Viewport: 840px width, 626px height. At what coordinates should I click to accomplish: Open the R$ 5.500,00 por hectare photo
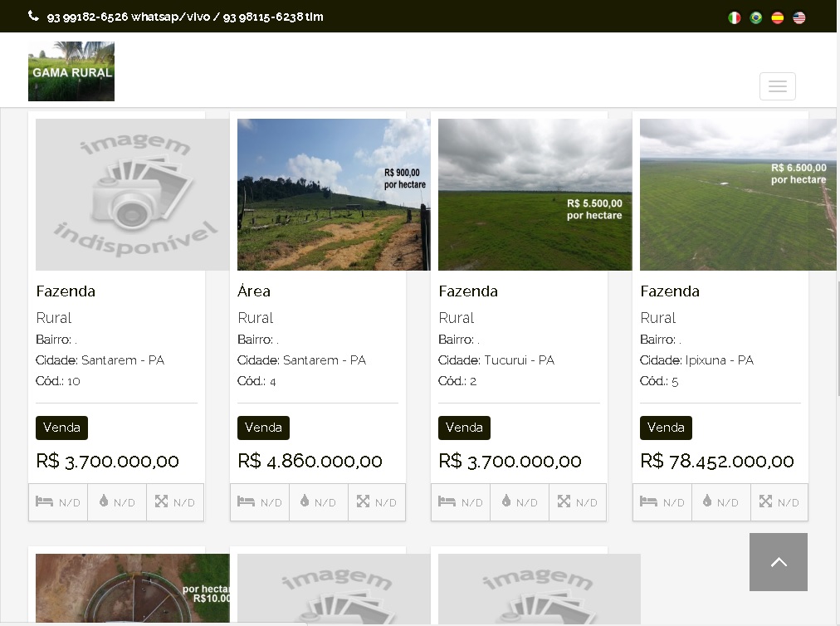point(535,194)
